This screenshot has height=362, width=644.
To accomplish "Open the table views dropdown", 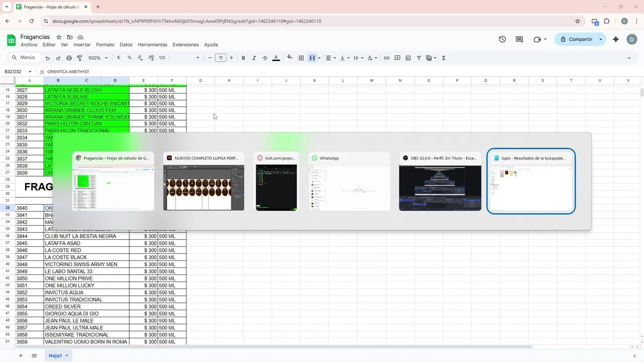I will coord(431,58).
